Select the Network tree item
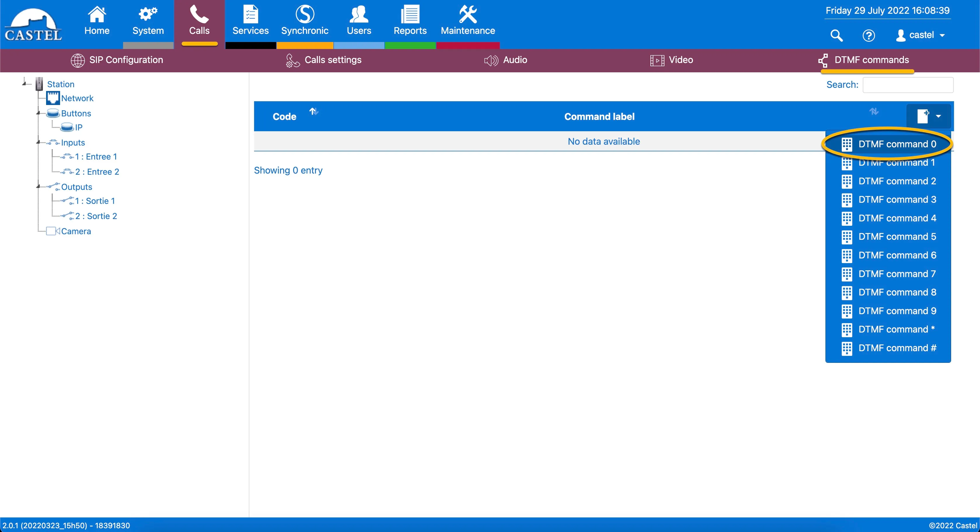The width and height of the screenshot is (980, 532). pos(77,98)
